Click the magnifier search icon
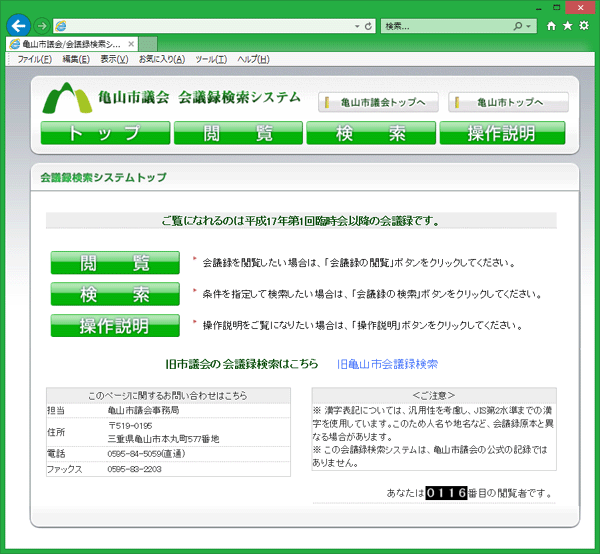The height and width of the screenshot is (554, 600). click(x=518, y=26)
